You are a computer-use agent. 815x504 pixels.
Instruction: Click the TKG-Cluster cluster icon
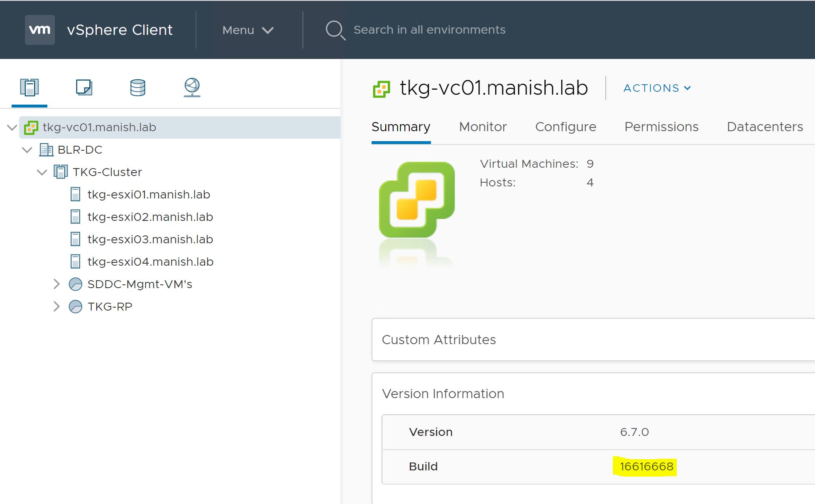61,172
